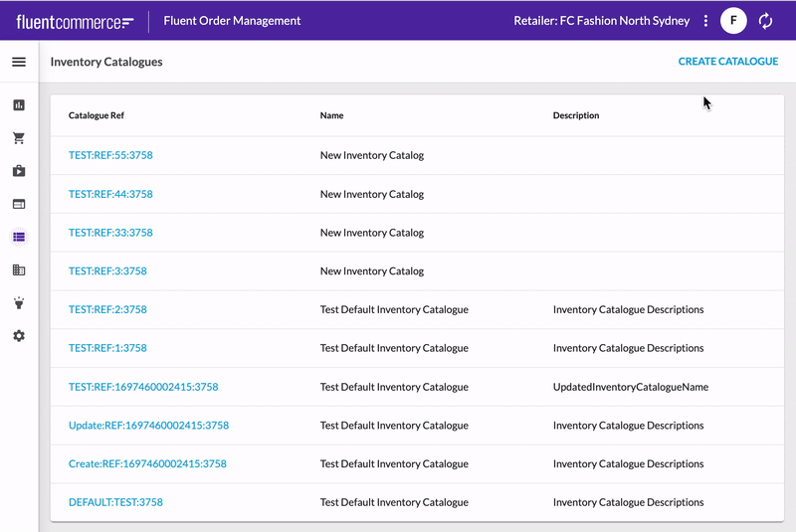Open the shopping cart orders icon
Screen dimensions: 796x532
[19, 138]
